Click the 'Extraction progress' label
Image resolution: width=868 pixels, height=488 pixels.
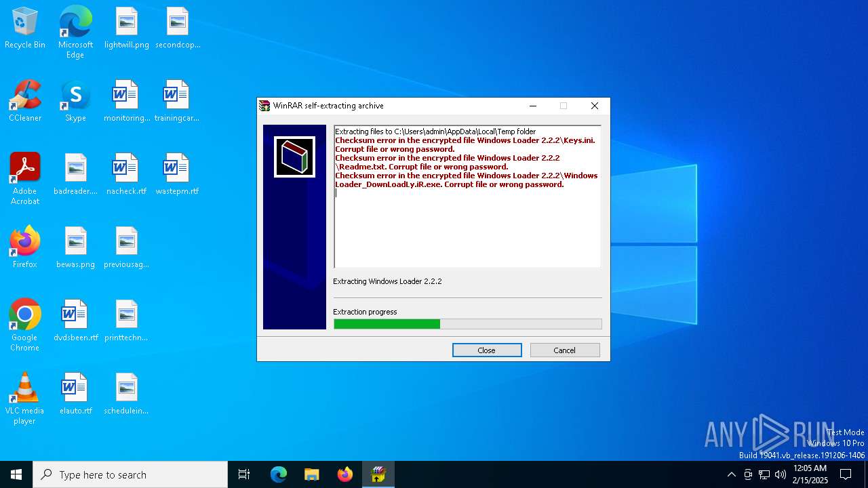(365, 312)
